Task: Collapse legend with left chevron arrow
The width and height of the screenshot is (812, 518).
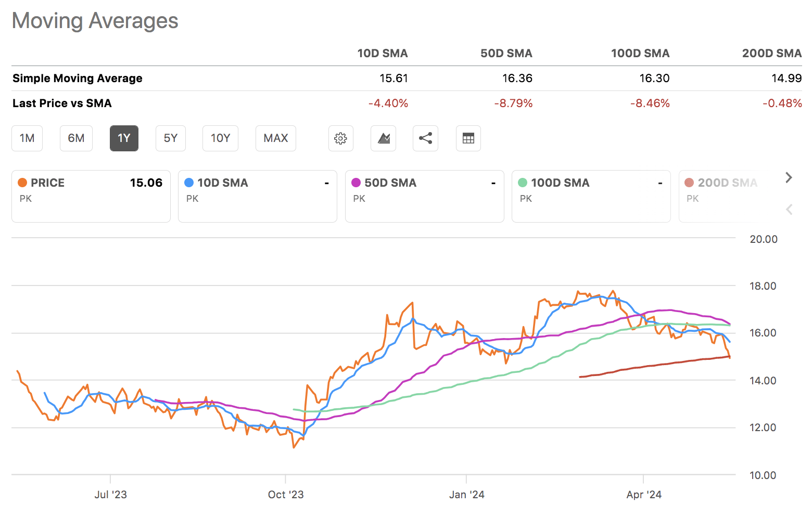Action: pyautogui.click(x=789, y=209)
